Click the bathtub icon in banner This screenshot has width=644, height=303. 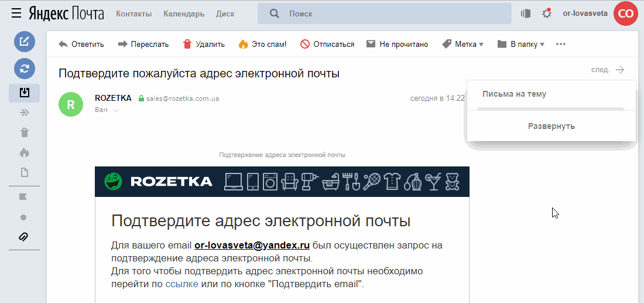[331, 181]
